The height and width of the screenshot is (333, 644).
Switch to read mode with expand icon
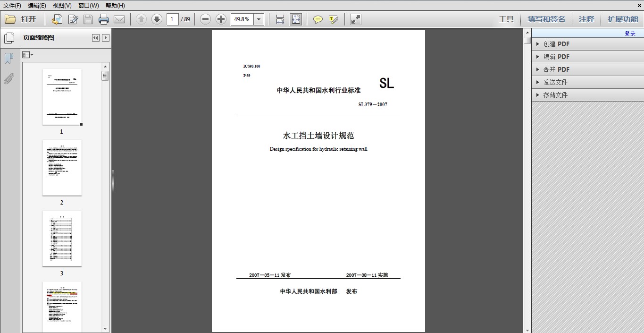pyautogui.click(x=356, y=19)
